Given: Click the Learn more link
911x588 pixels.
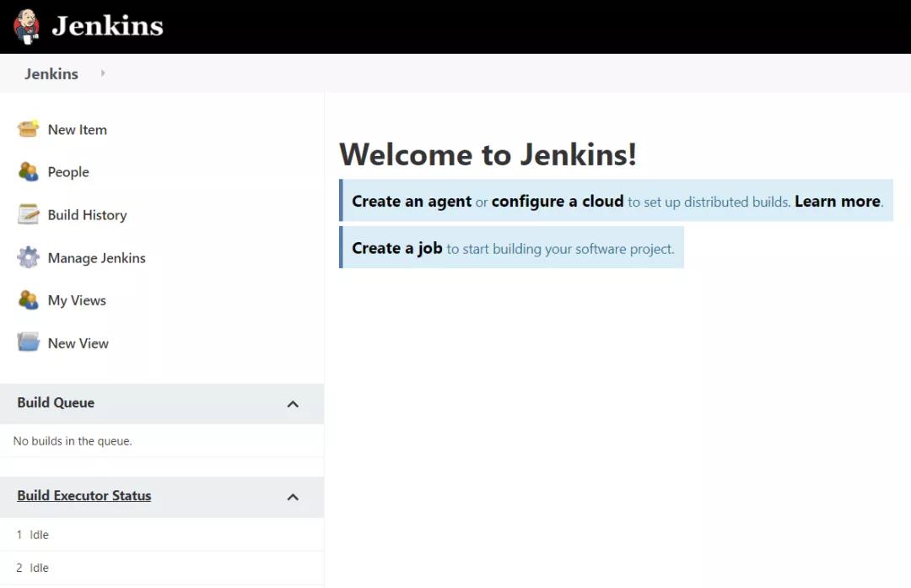Looking at the screenshot, I should point(836,201).
